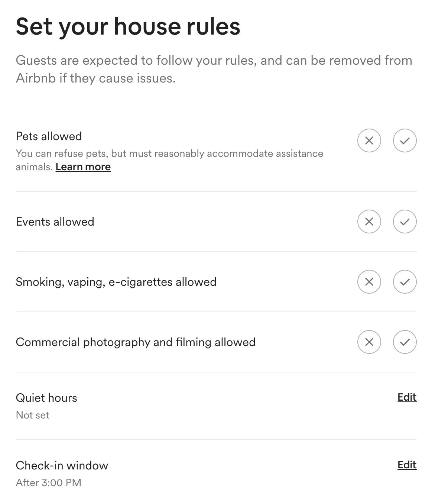The width and height of the screenshot is (448, 504).
Task: Open the Learn more link about assistance animals
Action: (x=83, y=167)
